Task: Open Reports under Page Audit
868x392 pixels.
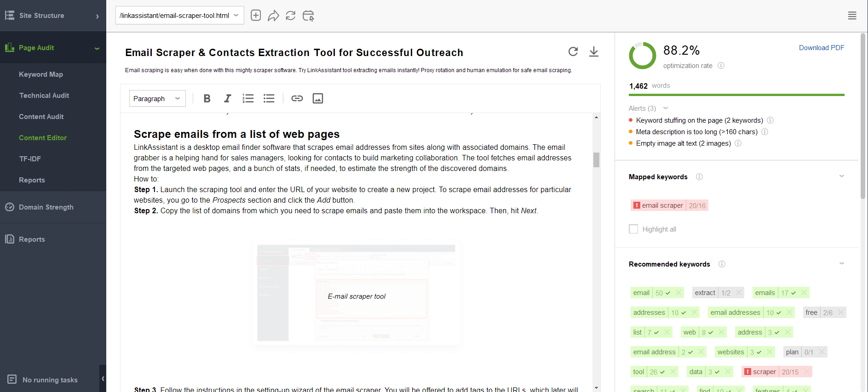Action: pos(32,180)
